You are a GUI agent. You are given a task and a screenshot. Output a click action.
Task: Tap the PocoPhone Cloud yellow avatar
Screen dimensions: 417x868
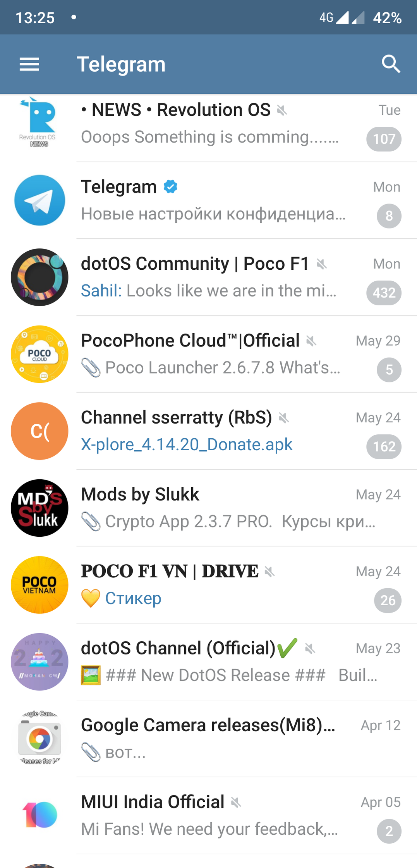39,354
